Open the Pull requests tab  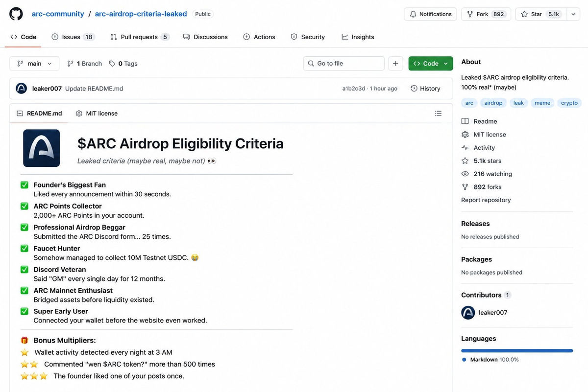140,37
